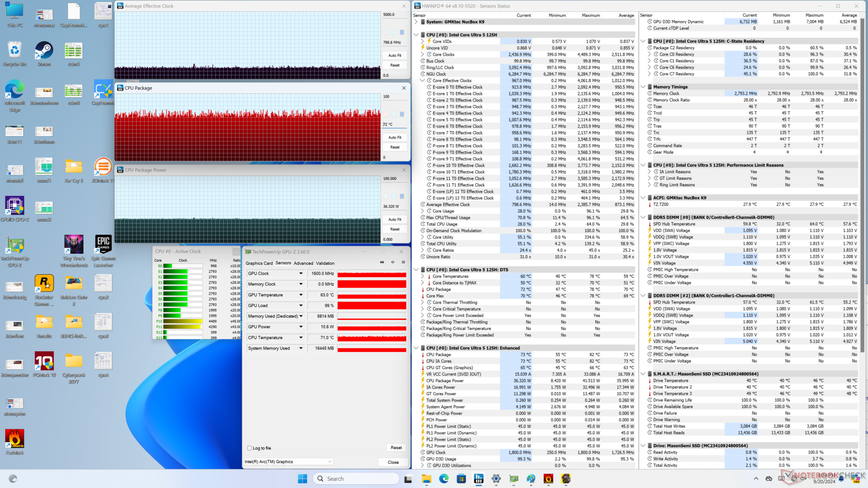Open CPUID CPU-Z desktop shortcut
This screenshot has height=488, width=868.
click(x=14, y=209)
